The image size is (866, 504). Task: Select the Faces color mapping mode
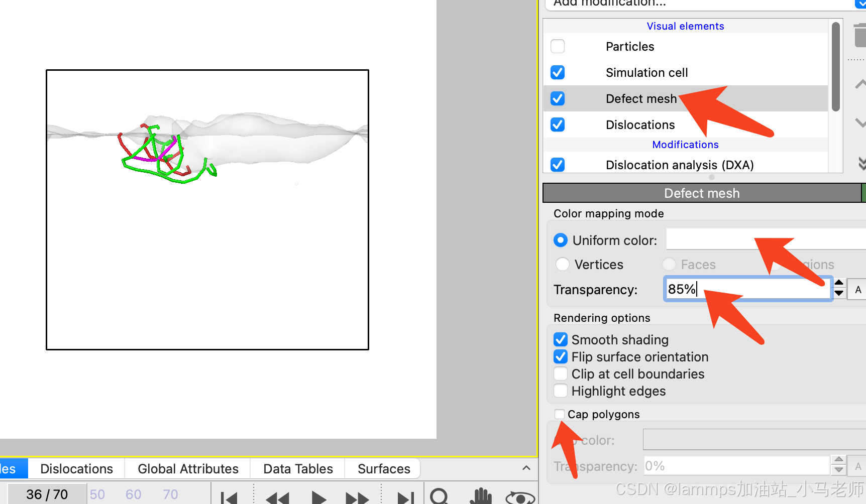669,264
